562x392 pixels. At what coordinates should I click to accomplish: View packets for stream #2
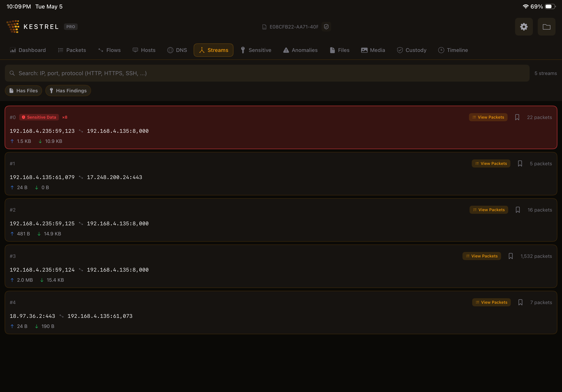coord(489,210)
